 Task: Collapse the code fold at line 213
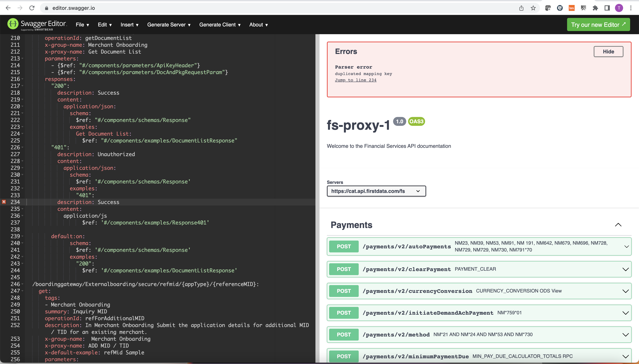(22, 59)
